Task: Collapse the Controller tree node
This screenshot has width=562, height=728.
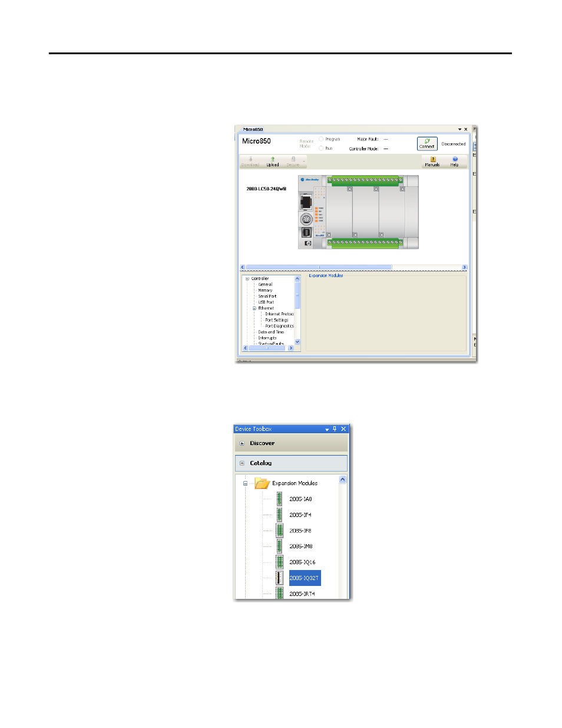Action: coord(247,279)
